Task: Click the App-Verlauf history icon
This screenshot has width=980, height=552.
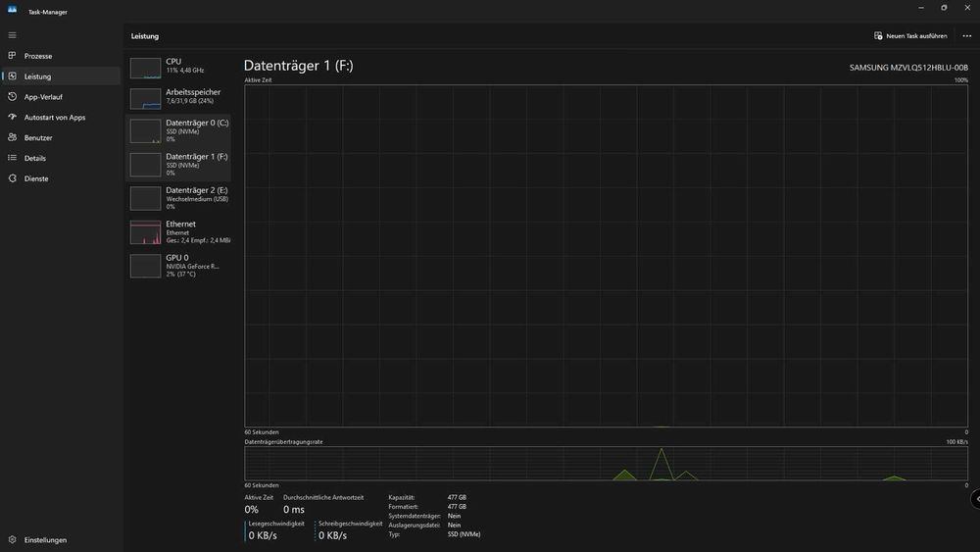Action: pyautogui.click(x=12, y=97)
